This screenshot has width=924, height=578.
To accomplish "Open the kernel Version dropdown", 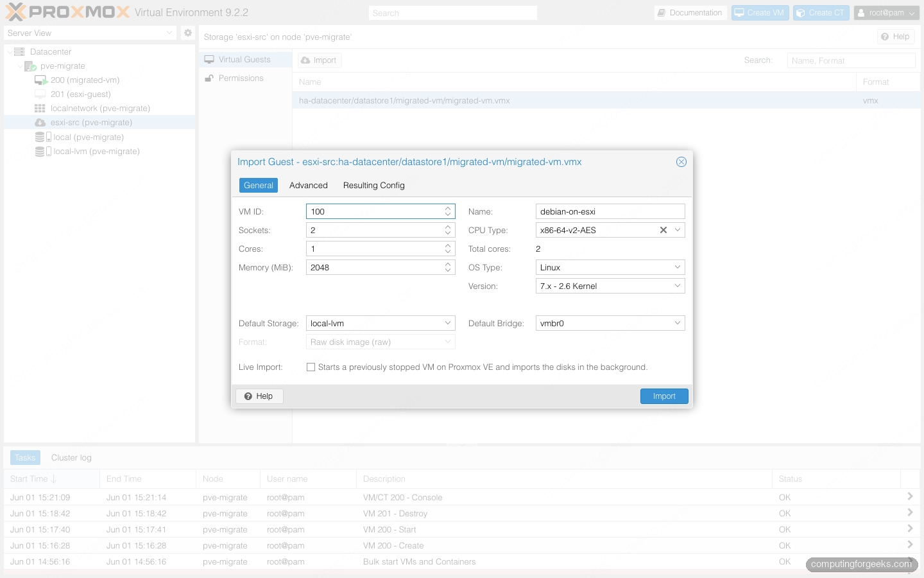I will pyautogui.click(x=678, y=286).
